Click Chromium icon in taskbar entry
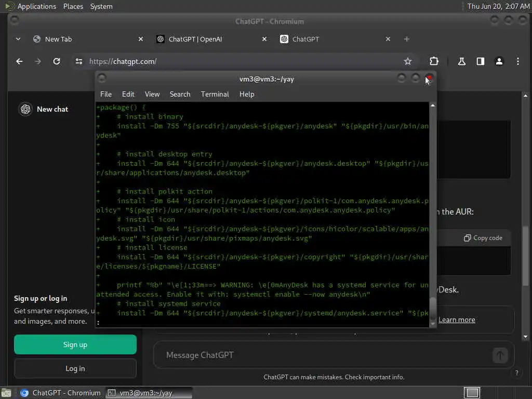 point(24,393)
